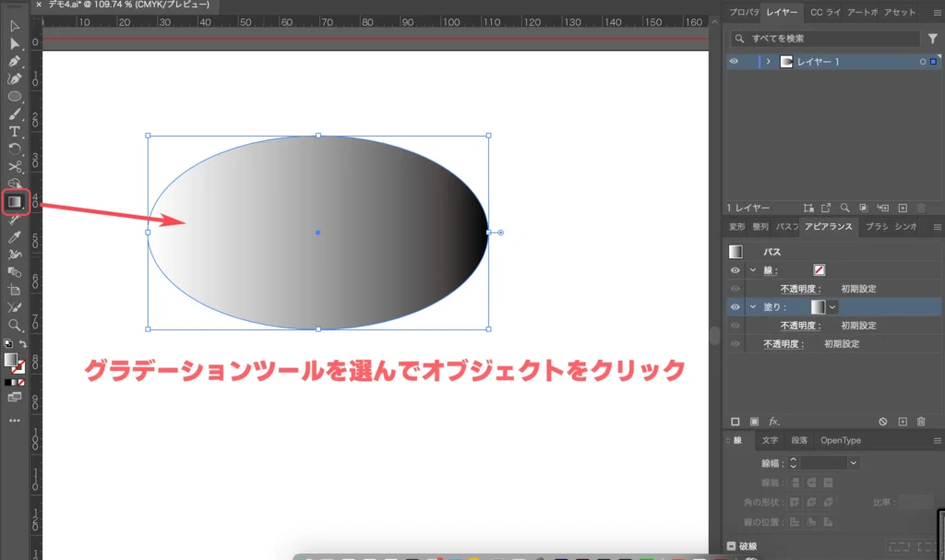
Task: Collapse the 塗り attribute disclosure triangle
Action: tap(752, 307)
